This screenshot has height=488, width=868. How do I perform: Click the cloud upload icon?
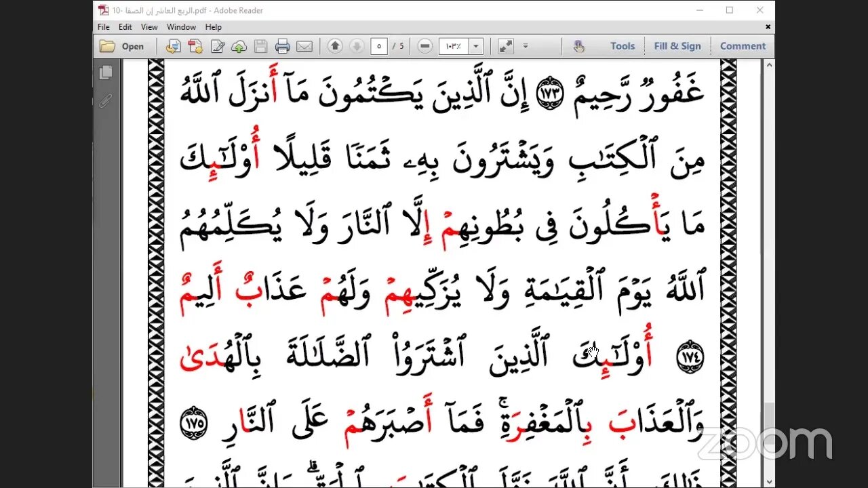(239, 46)
